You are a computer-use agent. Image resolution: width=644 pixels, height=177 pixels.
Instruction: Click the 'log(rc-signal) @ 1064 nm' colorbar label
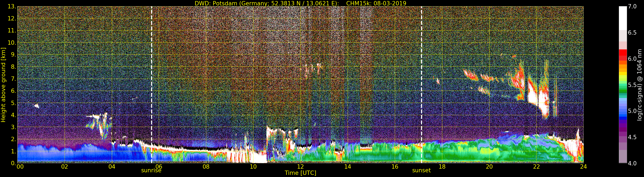640,85
